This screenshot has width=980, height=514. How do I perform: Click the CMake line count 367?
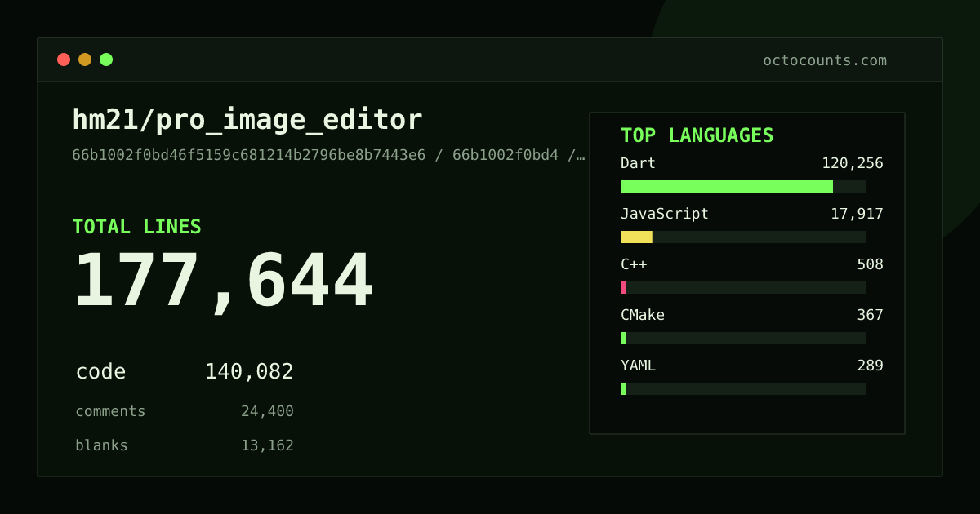[870, 315]
